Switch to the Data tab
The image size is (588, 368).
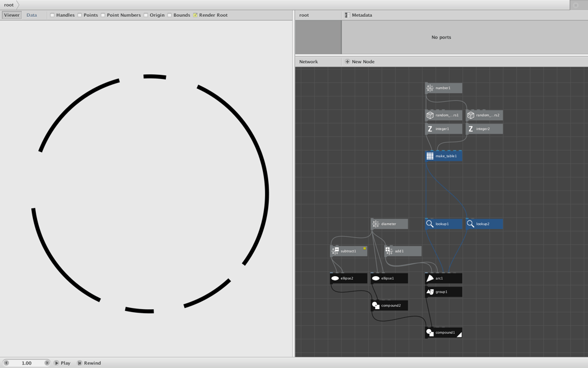[x=32, y=15]
